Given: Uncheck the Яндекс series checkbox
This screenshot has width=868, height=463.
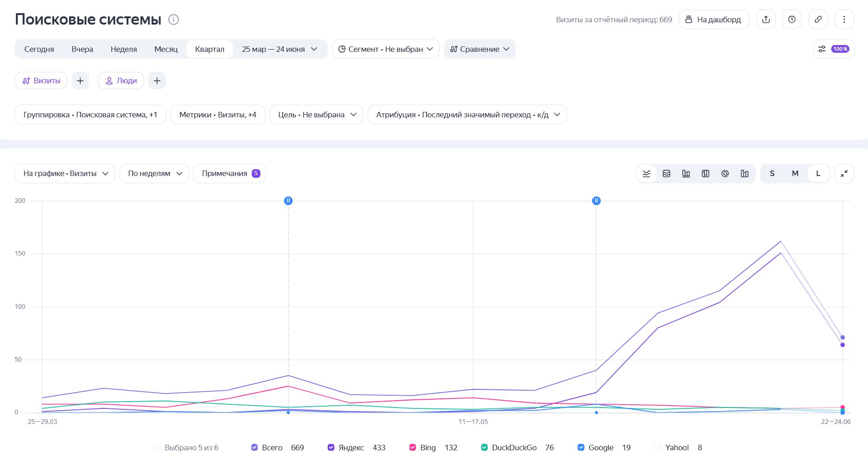Looking at the screenshot, I should coord(331,448).
